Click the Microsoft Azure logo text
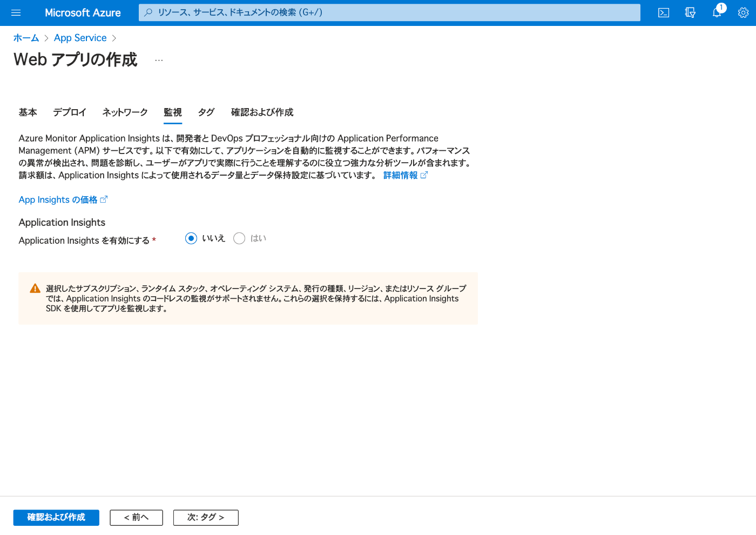The width and height of the screenshot is (756, 535). click(83, 12)
